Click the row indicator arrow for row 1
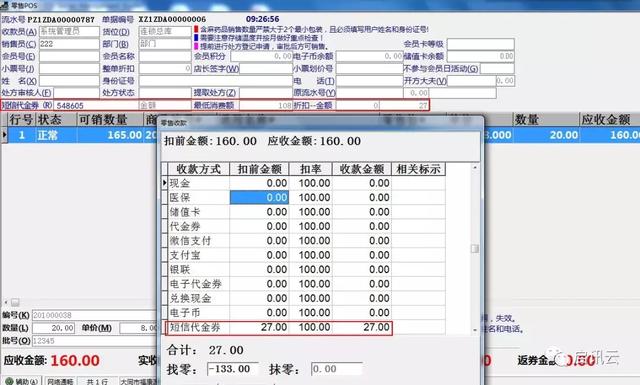This screenshot has width=640, height=385. [x=4, y=135]
